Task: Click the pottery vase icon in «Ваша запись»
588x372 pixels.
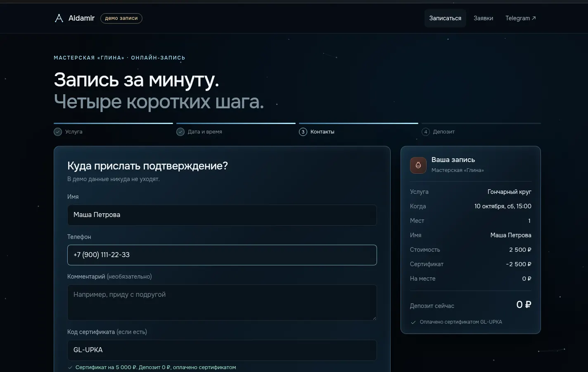Action: (x=418, y=165)
